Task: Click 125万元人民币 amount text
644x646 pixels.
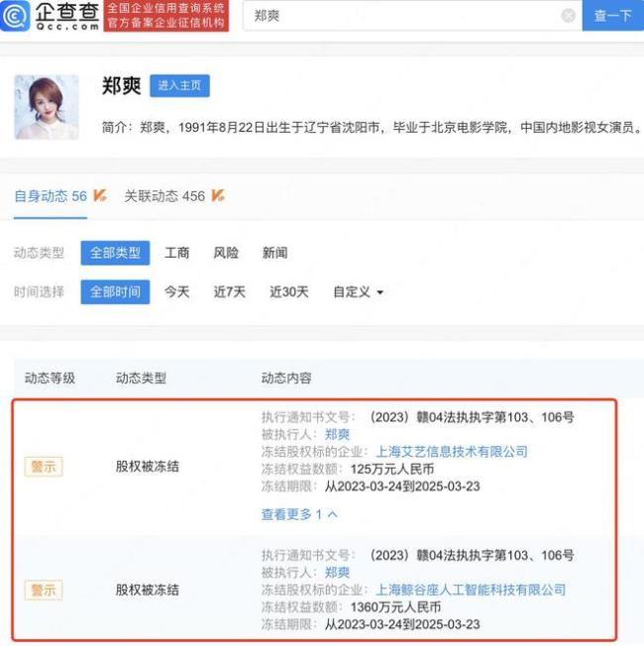Action: point(391,469)
